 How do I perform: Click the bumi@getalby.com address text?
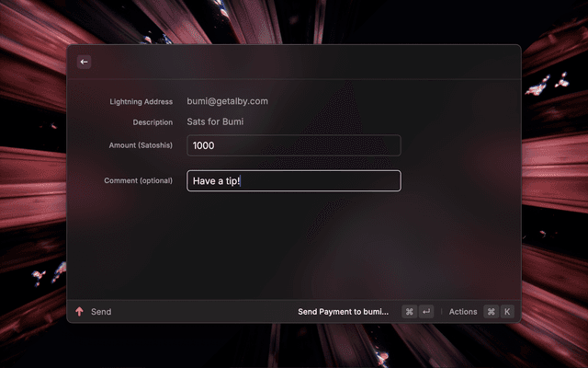click(227, 101)
